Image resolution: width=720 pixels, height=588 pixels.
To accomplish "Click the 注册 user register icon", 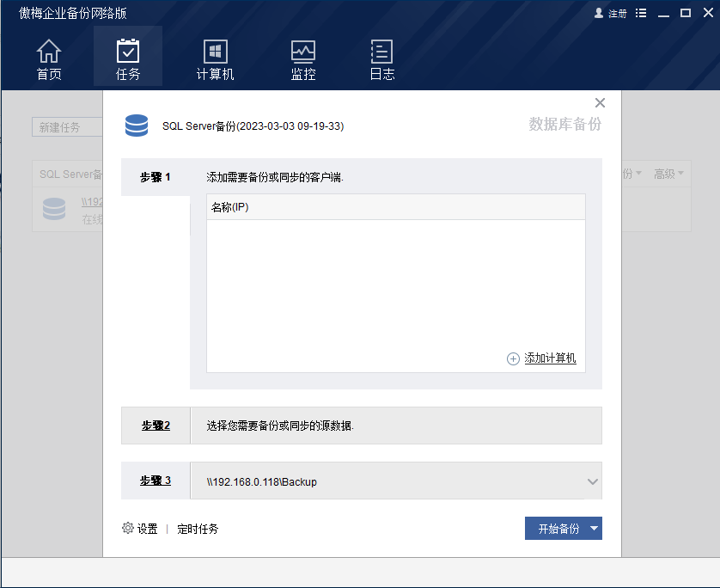I will click(x=599, y=14).
